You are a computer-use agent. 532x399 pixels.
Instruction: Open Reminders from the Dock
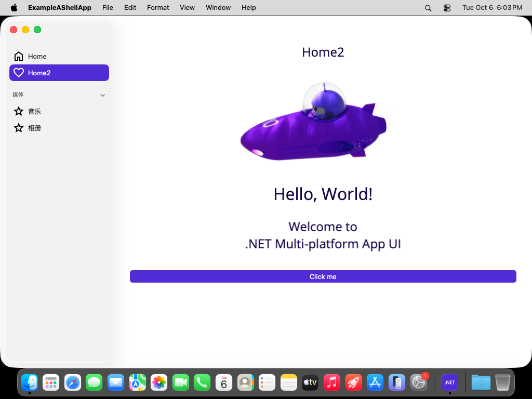click(267, 382)
